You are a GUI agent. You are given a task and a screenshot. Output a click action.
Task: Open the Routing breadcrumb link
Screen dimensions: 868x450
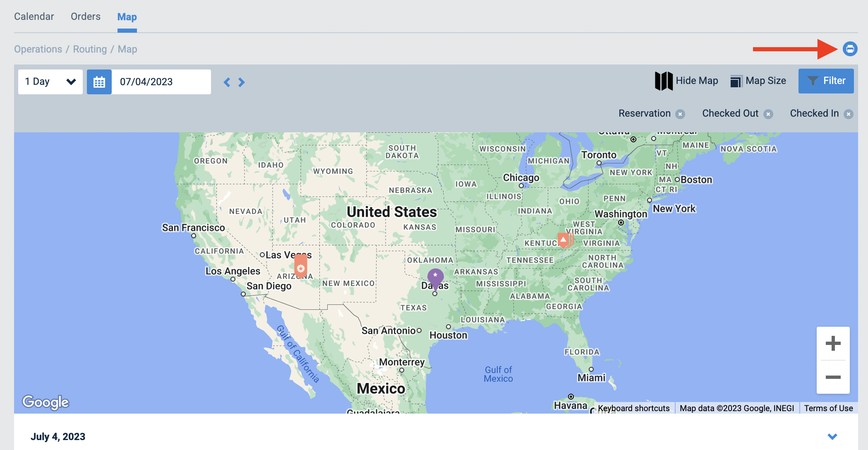pos(90,49)
